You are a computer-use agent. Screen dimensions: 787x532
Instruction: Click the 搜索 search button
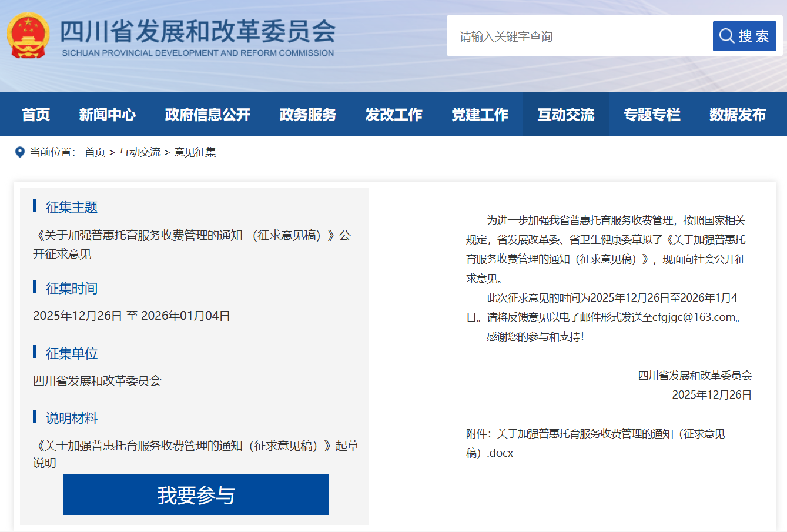click(x=744, y=36)
